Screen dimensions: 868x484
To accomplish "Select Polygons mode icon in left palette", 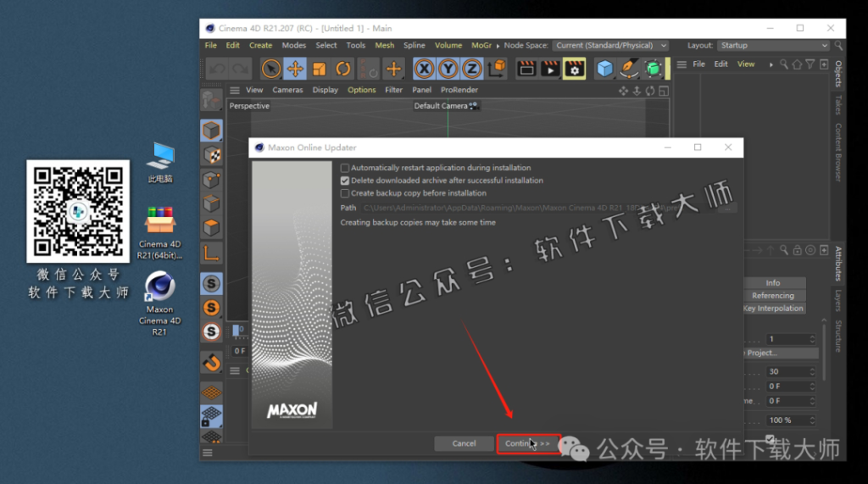I will click(x=211, y=228).
